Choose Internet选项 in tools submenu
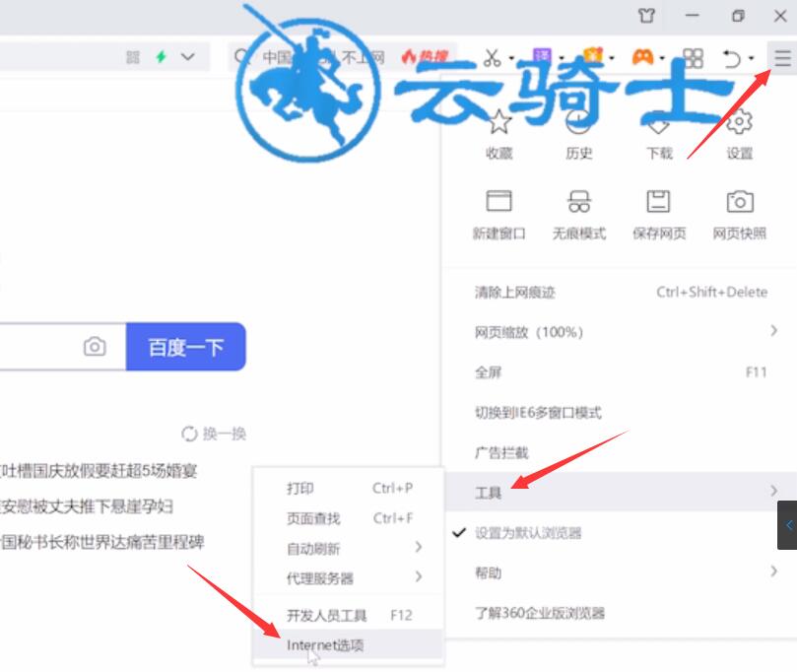797x672 pixels. [x=349, y=644]
